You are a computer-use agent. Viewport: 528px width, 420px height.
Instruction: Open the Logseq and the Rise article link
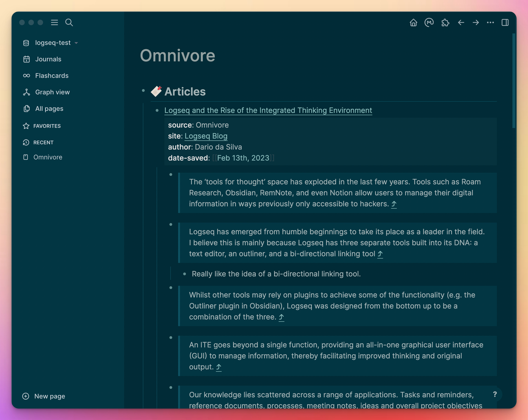(268, 110)
